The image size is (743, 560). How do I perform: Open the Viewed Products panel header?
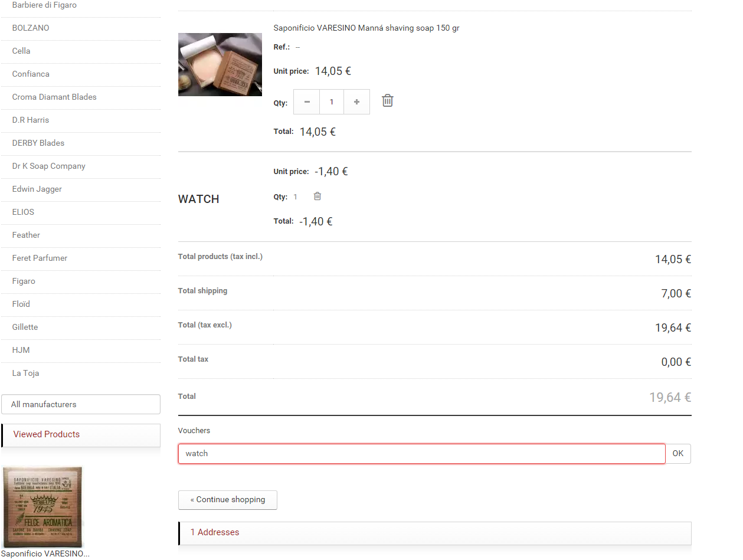coord(81,435)
